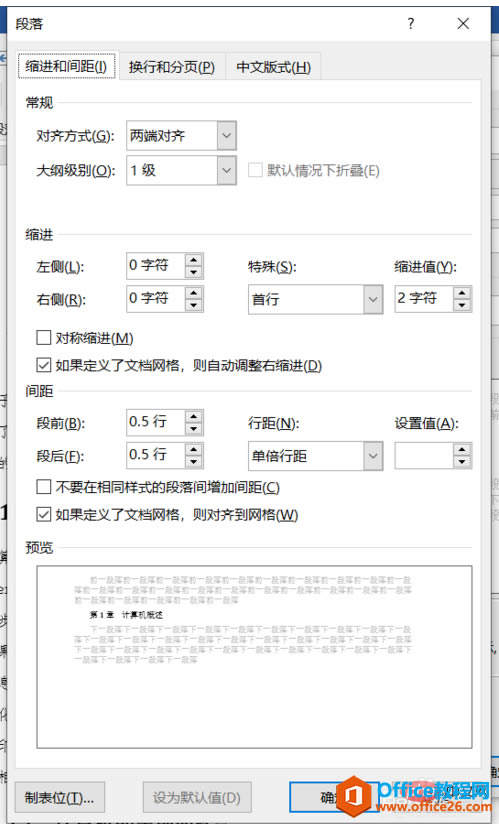Toggle 默认情况下折叠(E) checkbox
The height and width of the screenshot is (824, 499).
[255, 170]
